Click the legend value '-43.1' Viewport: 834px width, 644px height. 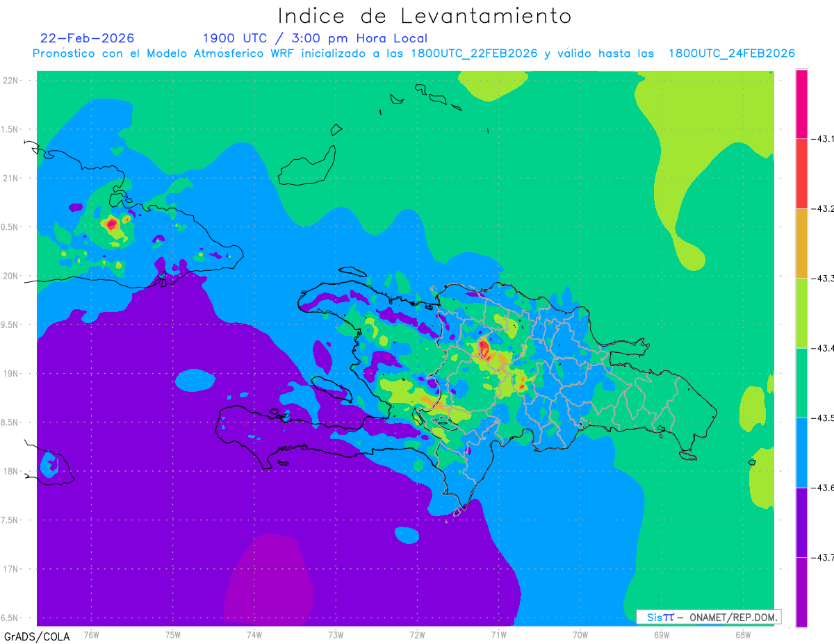coord(823,139)
